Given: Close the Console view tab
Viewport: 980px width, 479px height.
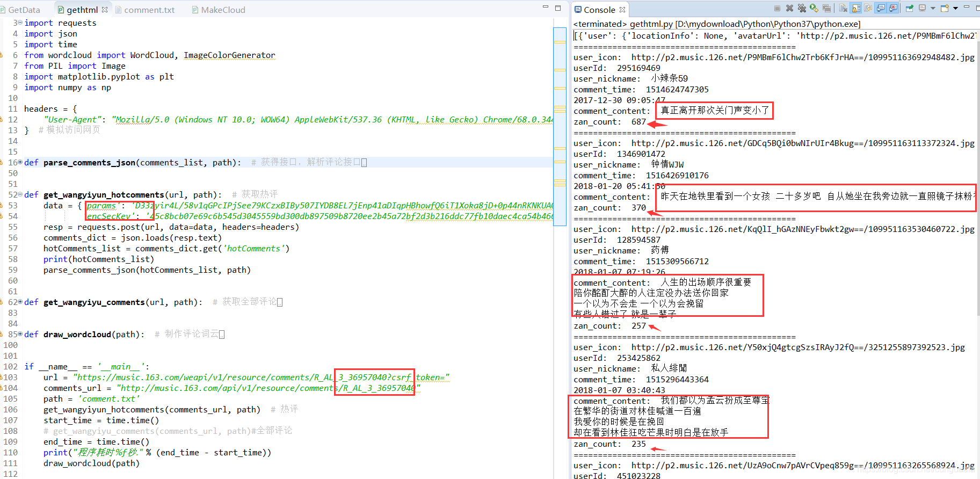Looking at the screenshot, I should [622, 10].
